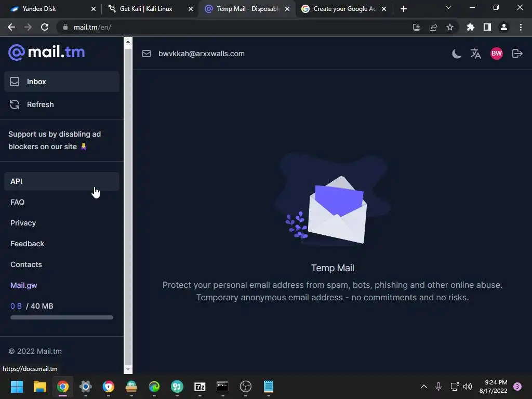Click the Refresh circular arrows icon
This screenshot has height=399, width=532.
[15, 104]
